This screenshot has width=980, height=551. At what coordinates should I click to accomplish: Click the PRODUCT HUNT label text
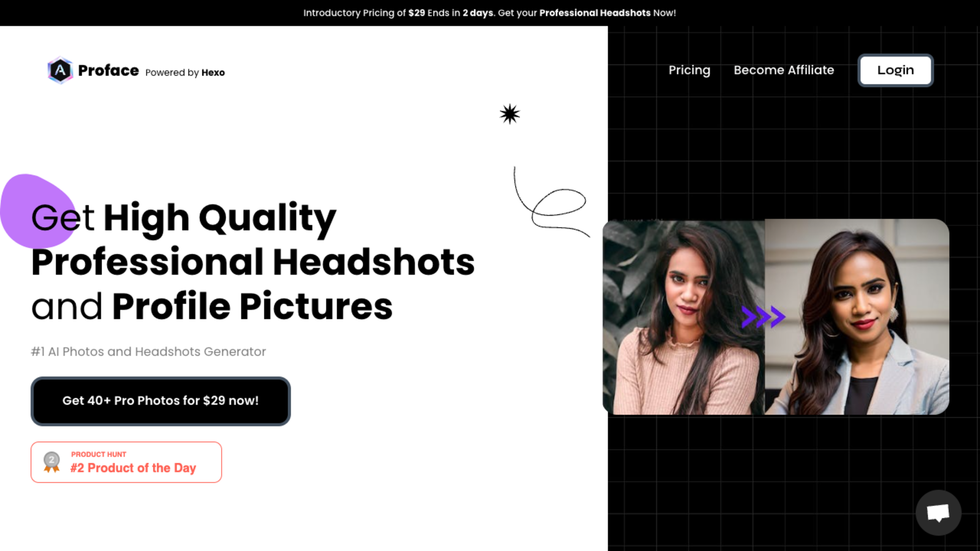click(99, 454)
